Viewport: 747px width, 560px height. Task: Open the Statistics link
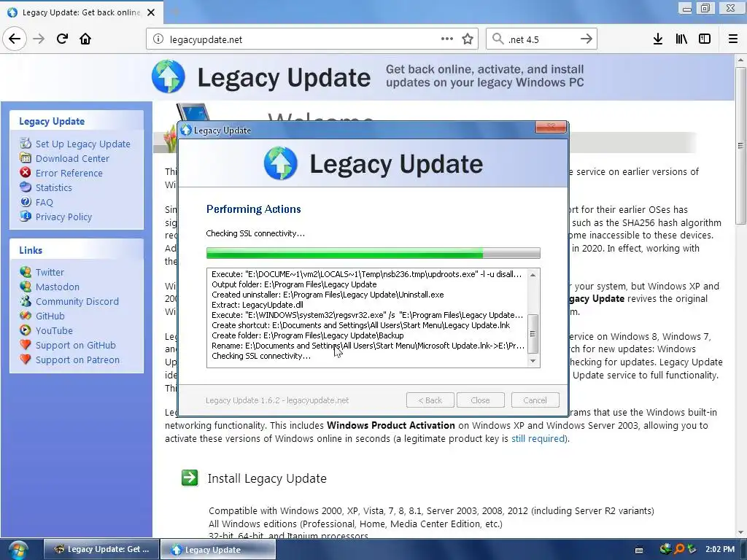(x=54, y=187)
